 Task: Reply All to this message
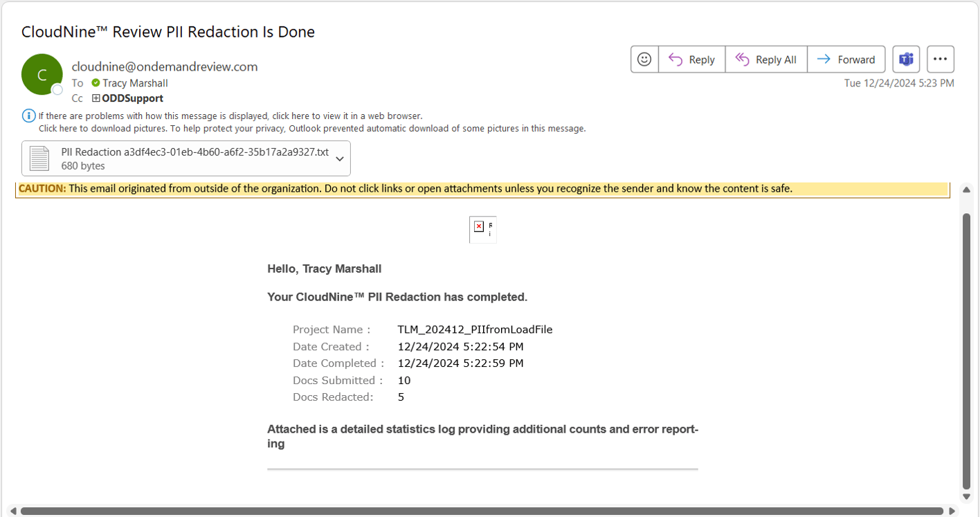765,59
